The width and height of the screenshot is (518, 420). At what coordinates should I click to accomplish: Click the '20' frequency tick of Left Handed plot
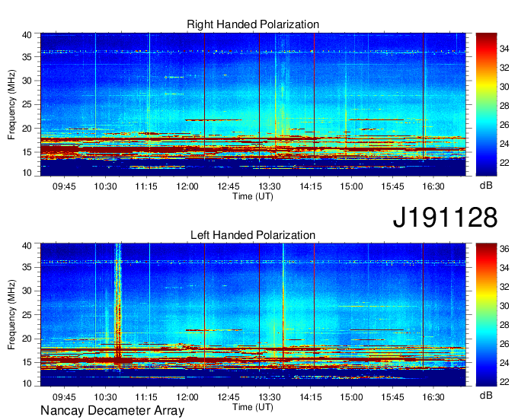(27, 339)
